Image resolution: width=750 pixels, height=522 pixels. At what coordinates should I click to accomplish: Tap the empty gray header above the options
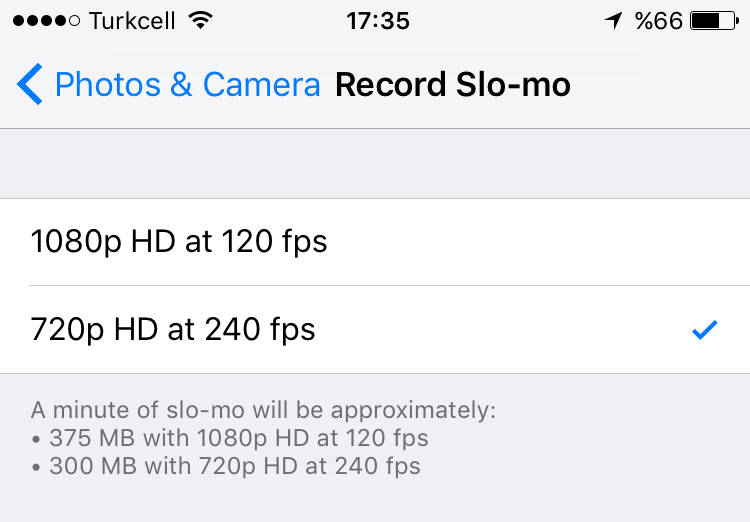tap(375, 164)
